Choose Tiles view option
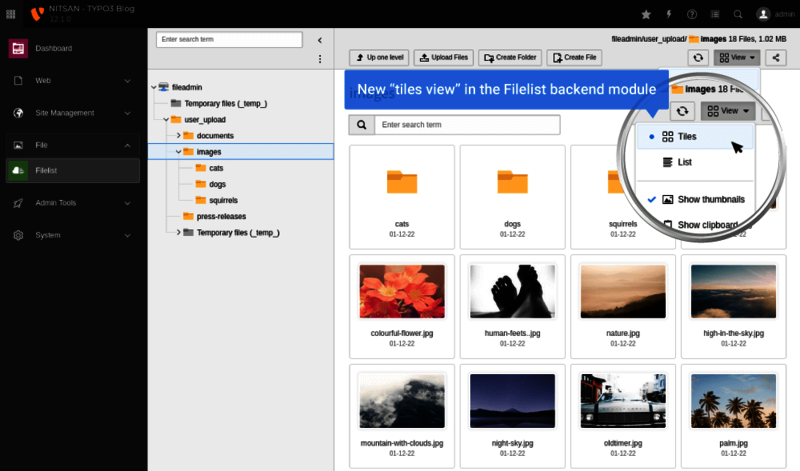This screenshot has height=471, width=800. click(695, 137)
